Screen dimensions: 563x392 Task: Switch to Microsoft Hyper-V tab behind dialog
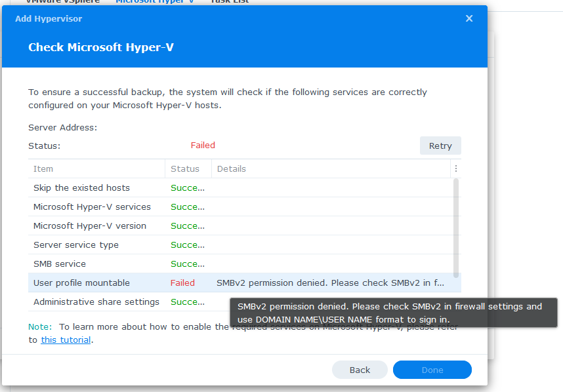(155, 1)
